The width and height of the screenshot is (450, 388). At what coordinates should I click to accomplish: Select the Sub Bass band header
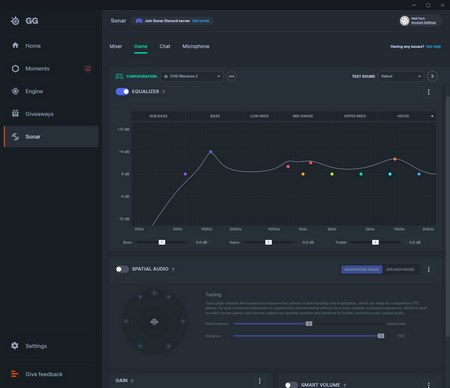click(x=159, y=116)
